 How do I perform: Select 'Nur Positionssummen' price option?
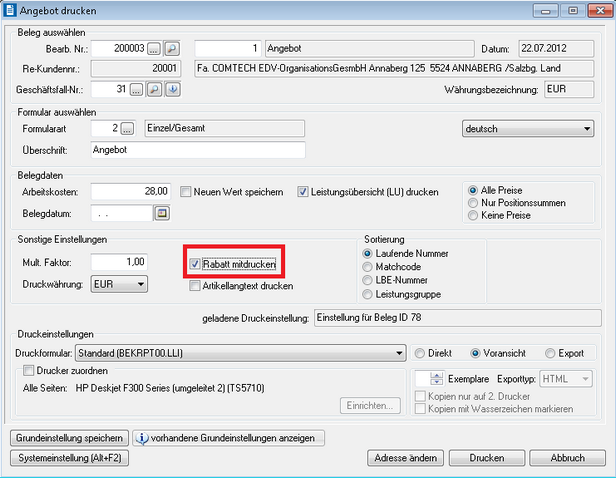tap(473, 203)
